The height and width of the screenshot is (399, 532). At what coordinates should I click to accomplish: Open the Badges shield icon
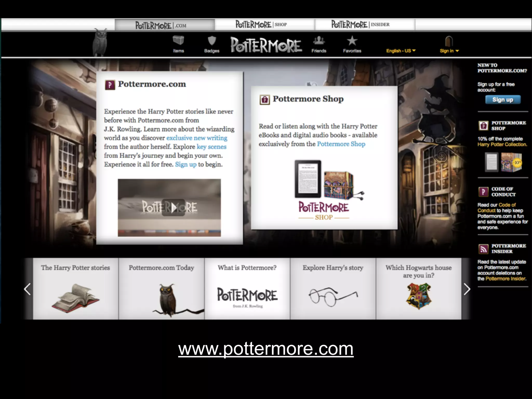click(x=212, y=41)
